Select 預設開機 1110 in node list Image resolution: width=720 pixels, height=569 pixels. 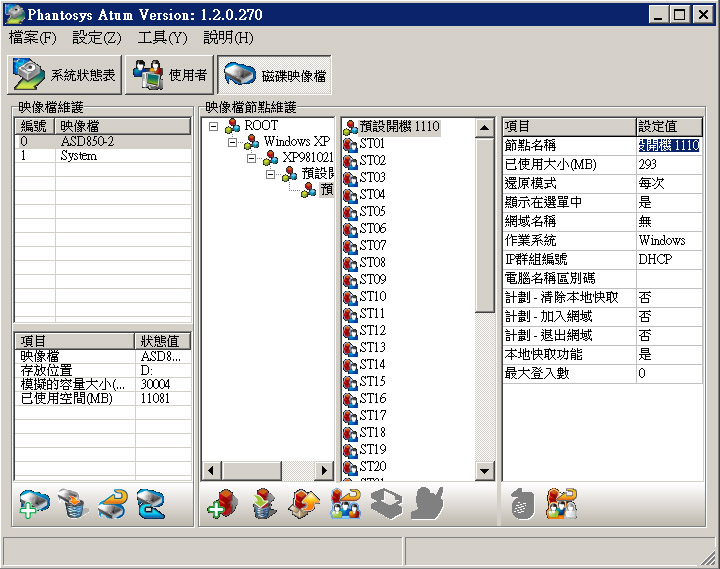tap(399, 126)
